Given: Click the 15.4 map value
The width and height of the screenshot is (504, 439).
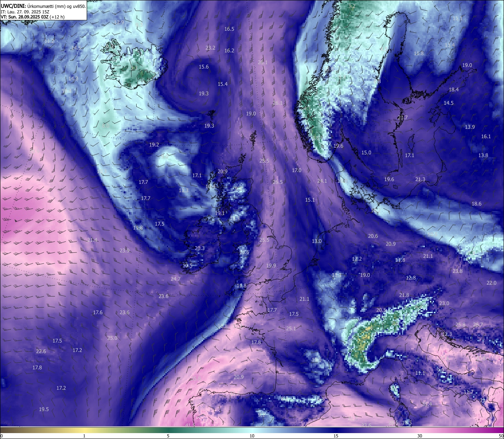Looking at the screenshot, I should click(222, 84).
